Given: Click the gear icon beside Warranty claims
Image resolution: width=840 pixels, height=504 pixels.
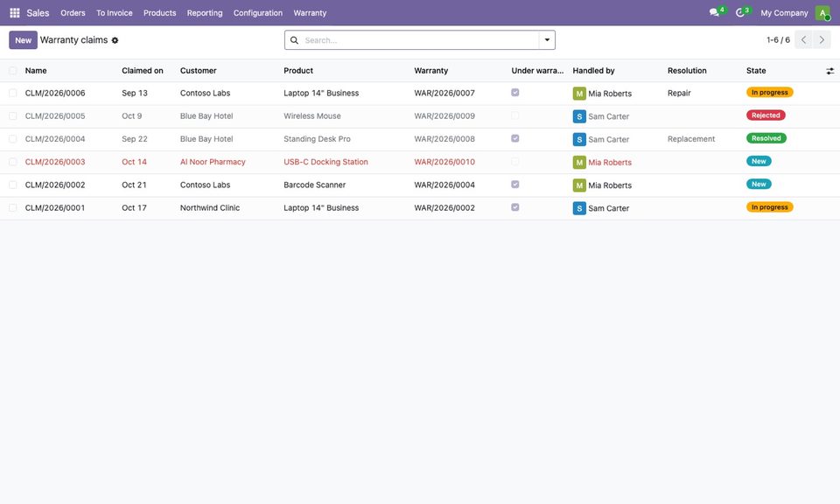Looking at the screenshot, I should (115, 40).
